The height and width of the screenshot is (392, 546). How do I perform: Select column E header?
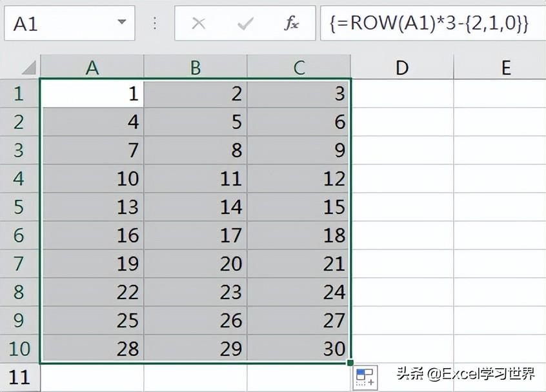505,67
